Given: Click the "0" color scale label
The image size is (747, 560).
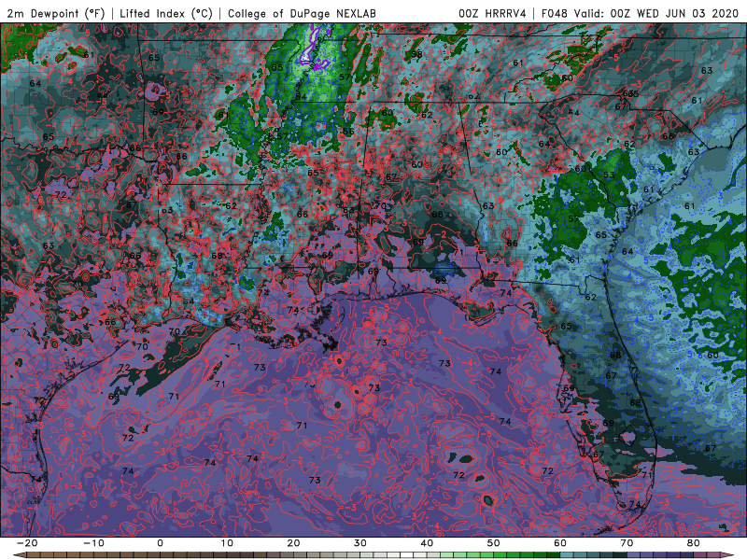Looking at the screenshot, I should (160, 543).
